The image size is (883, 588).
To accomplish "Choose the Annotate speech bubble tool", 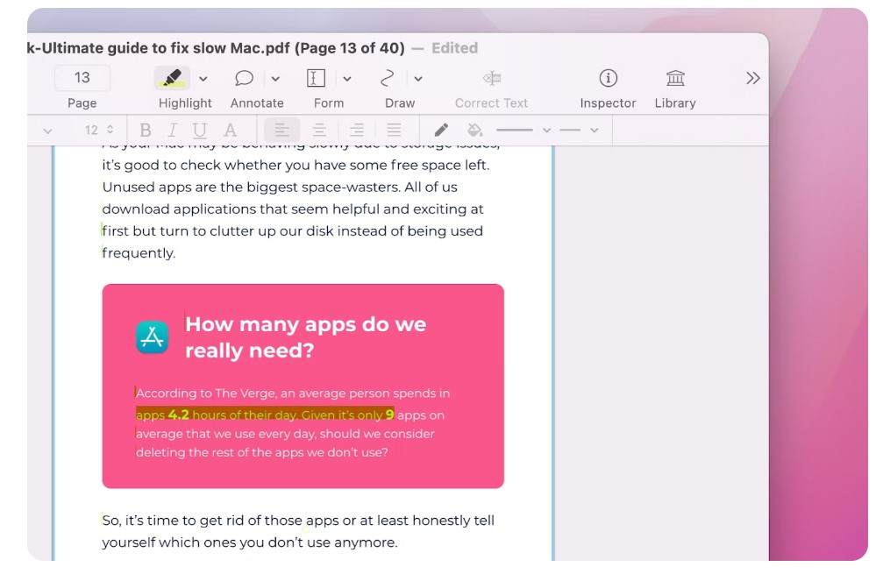I will (244, 78).
